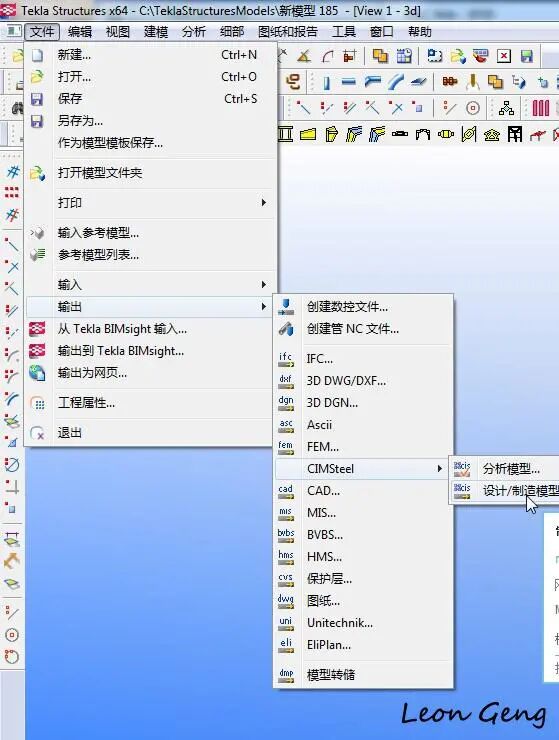Expand the 输入 submenu arrow
The width and height of the screenshot is (559, 740).
(263, 285)
